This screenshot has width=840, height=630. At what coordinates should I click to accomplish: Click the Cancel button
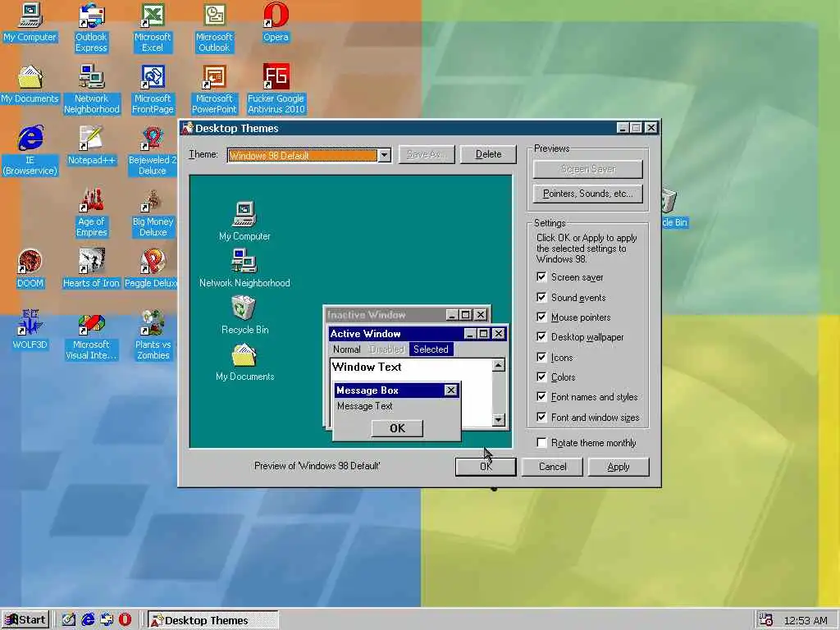coord(552,467)
